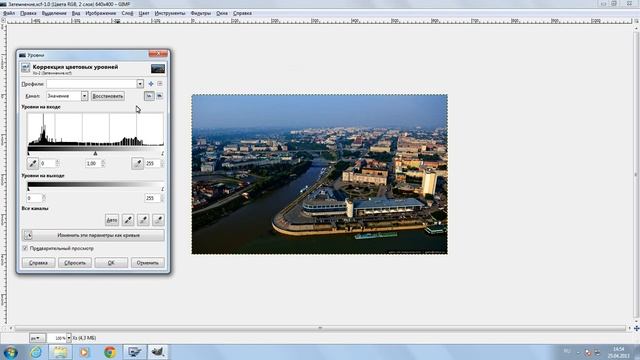
Task: Click the input black point slider triangle
Action: (28, 153)
